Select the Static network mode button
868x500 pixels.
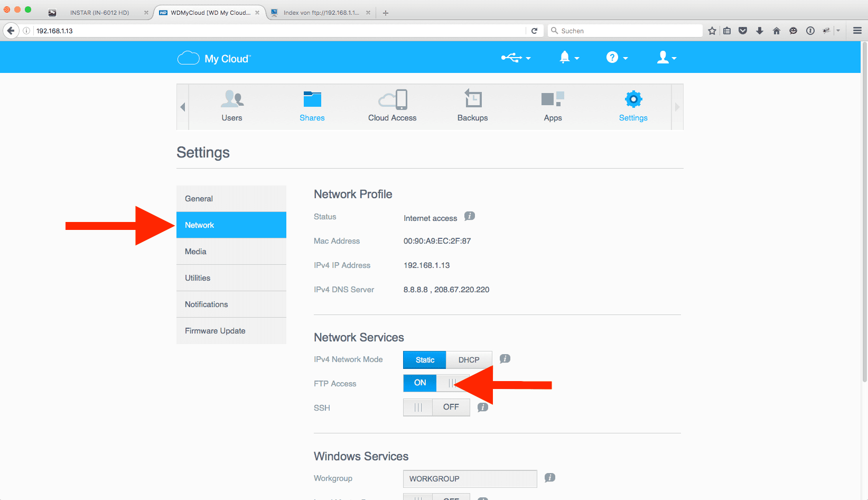point(425,360)
